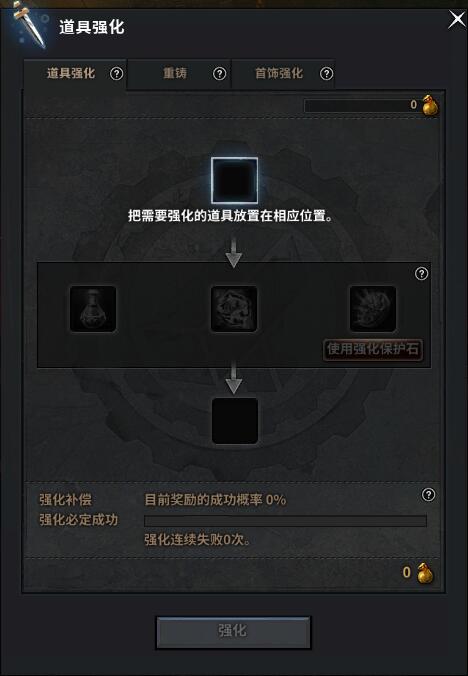Click the help icon beside 道具强化 tab
This screenshot has height=676, width=468.
pos(116,74)
